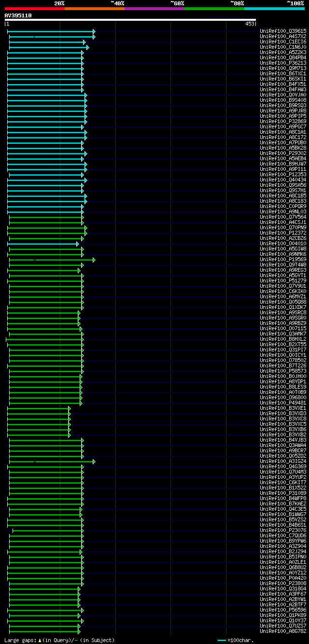The image size is (309, 644).
Task: Select label UniRef100_A9REG3
Action: (x=283, y=270)
